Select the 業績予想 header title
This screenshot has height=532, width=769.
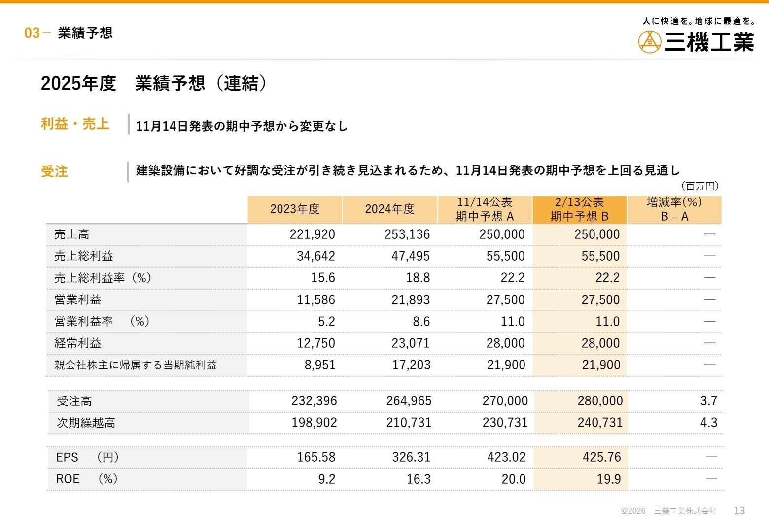85,33
